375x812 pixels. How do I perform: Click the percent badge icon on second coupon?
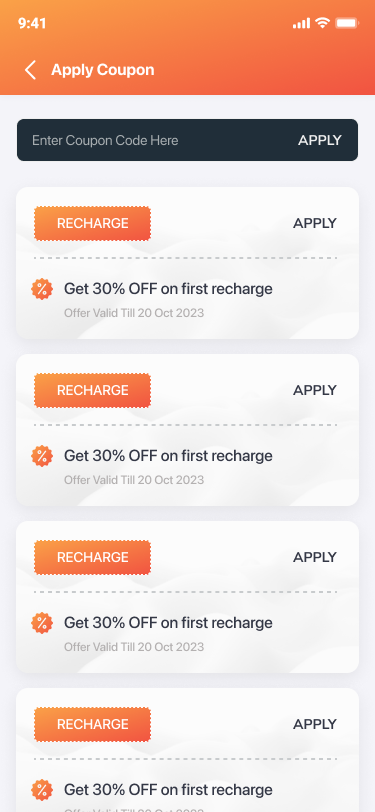(x=42, y=456)
